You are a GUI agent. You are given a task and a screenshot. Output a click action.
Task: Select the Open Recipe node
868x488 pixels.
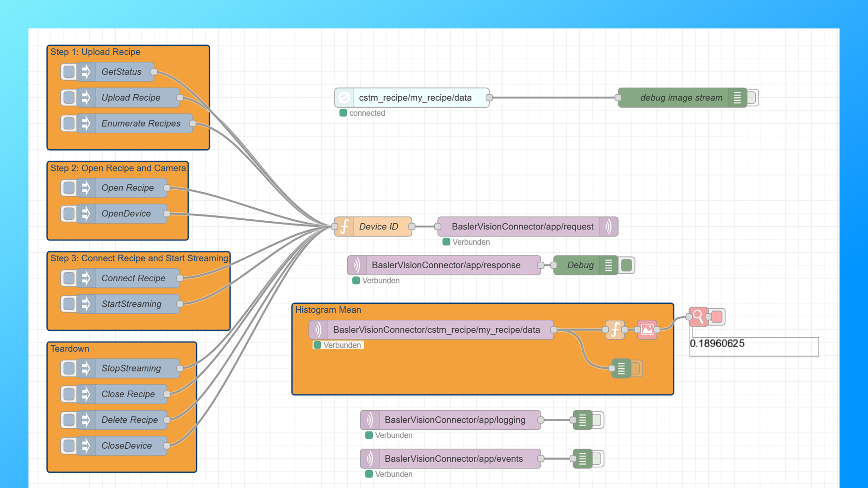pyautogui.click(x=128, y=188)
